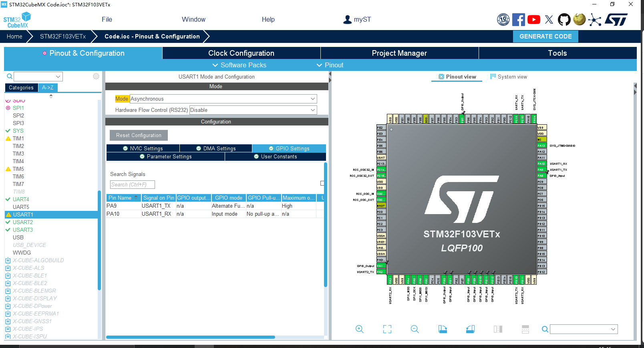Viewport: 644px width, 348px height.
Task: Click the Search Signals input field
Action: coord(132,184)
